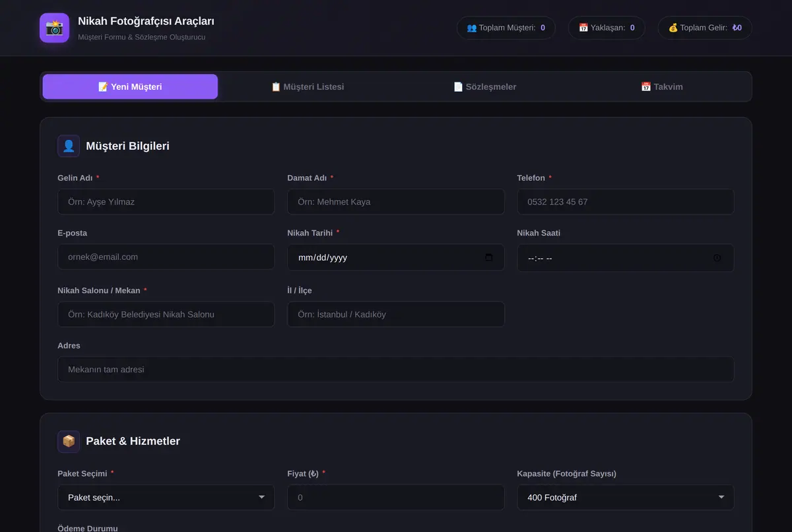Click the Nikah Saati time field
The height and width of the screenshot is (532, 792).
(626, 258)
